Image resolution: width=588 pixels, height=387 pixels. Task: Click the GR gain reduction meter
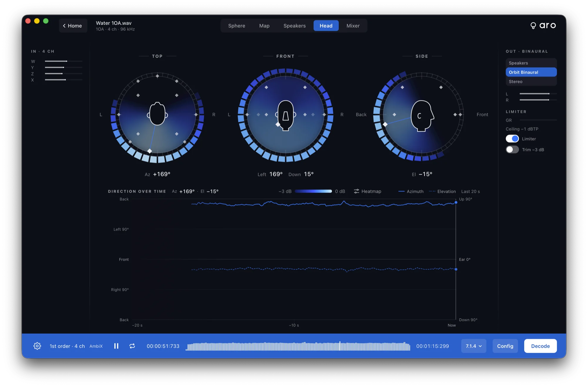coord(538,120)
